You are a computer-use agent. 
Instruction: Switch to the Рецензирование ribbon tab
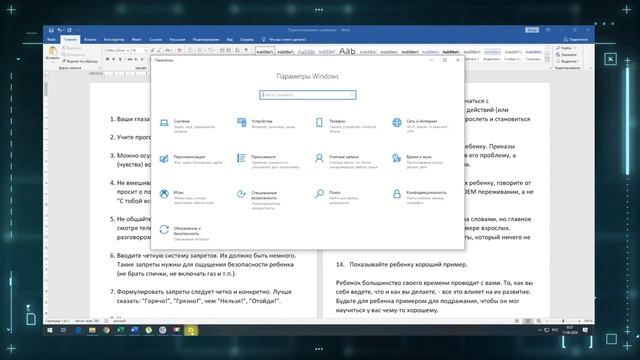(206, 40)
